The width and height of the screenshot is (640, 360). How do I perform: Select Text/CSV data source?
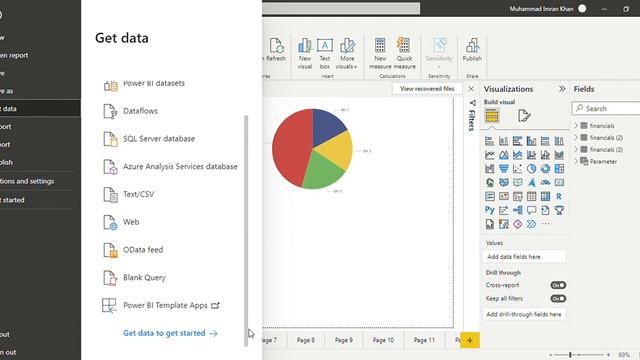pyautogui.click(x=129, y=194)
